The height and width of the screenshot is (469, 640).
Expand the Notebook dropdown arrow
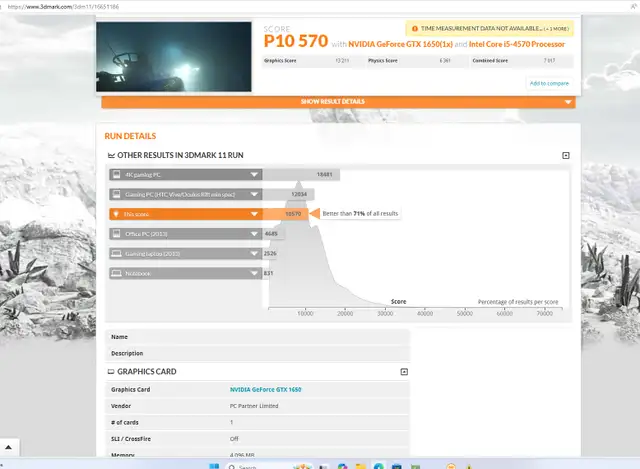254,273
